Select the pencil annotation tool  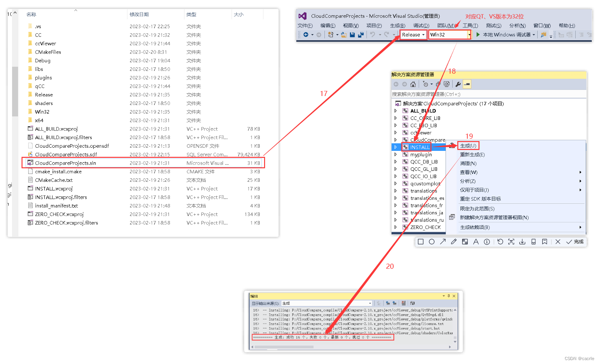(454, 242)
